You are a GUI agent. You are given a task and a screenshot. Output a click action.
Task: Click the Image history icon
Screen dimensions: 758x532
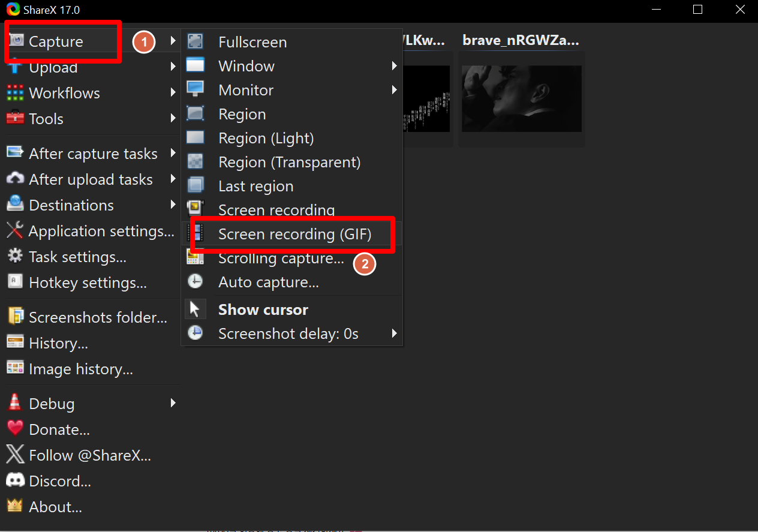tap(15, 368)
